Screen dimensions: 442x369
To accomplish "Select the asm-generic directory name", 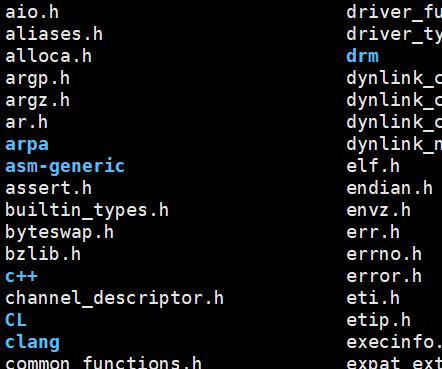I will [x=65, y=167].
